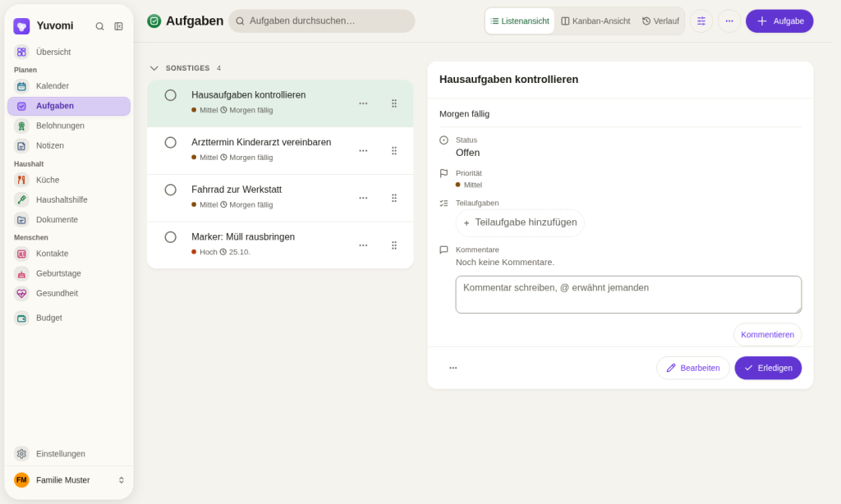
Task: Open more menu for Hausaufgaben kontrollieren row
Action: click(363, 103)
